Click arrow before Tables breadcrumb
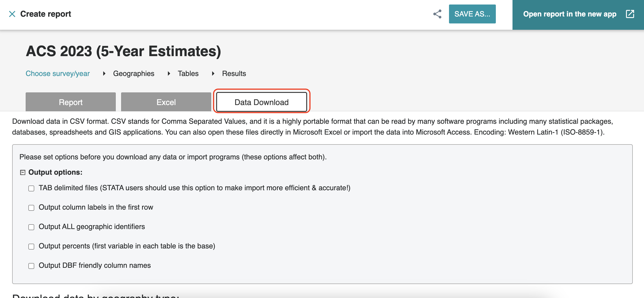 click(169, 73)
